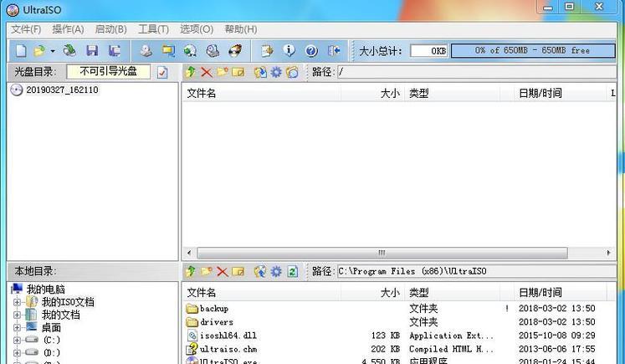The width and height of the screenshot is (625, 364).
Task: Sort disc pane by 大小 column
Action: (x=372, y=93)
